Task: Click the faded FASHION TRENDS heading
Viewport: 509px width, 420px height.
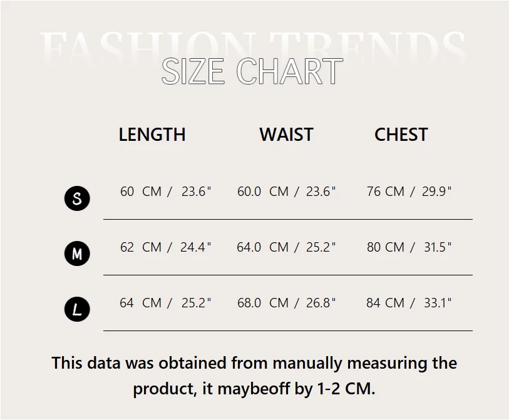Action: coord(252,44)
